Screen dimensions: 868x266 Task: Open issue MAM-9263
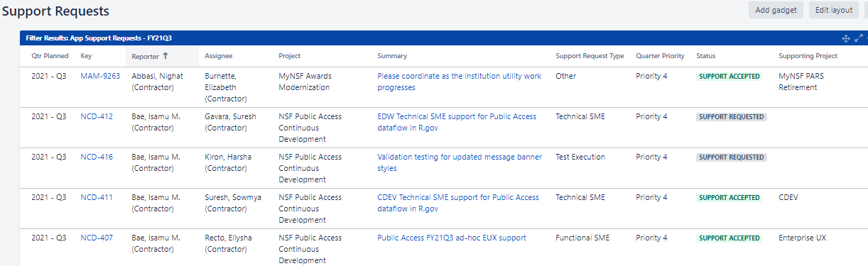tap(100, 76)
